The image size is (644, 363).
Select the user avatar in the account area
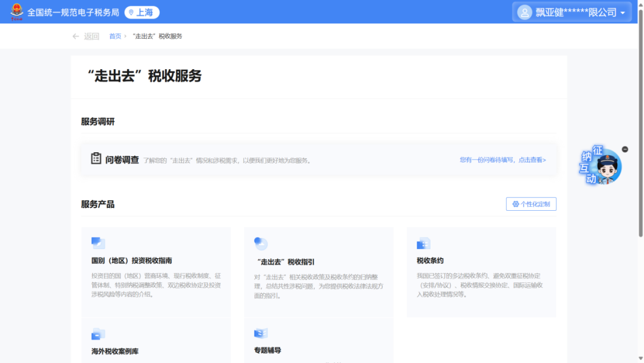point(524,11)
